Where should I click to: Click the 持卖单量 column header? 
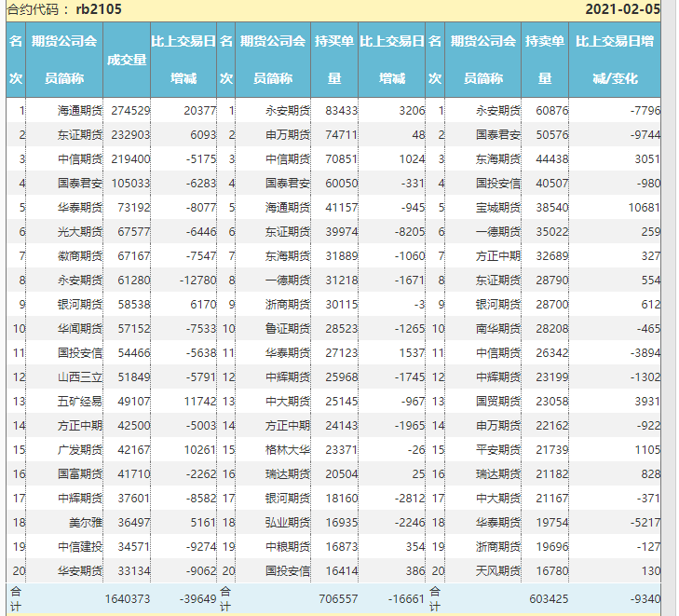point(545,60)
